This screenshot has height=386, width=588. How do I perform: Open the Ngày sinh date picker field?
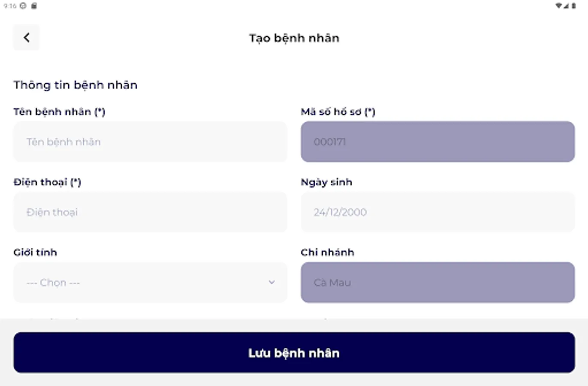click(x=437, y=212)
